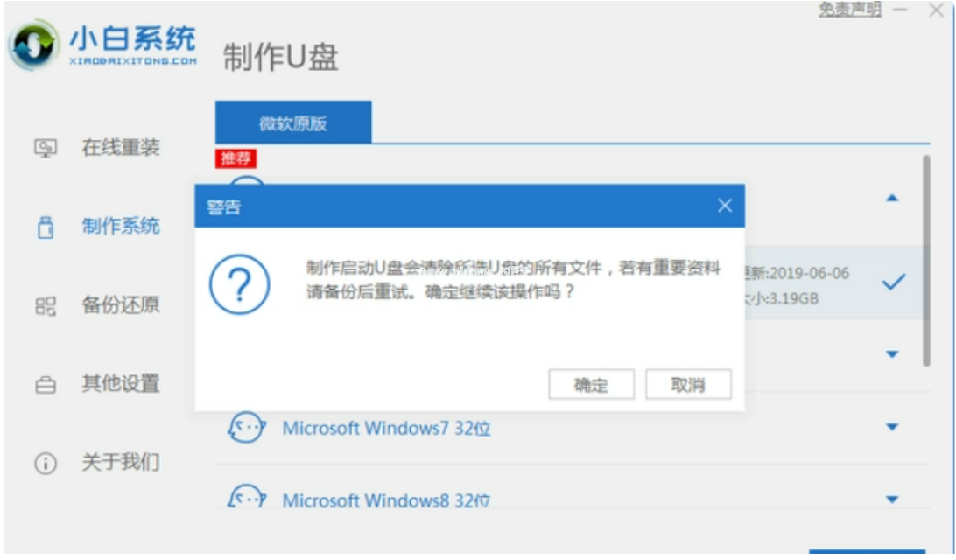The height and width of the screenshot is (560, 956).
Task: Open the 免责声明 link
Action: coord(850,9)
